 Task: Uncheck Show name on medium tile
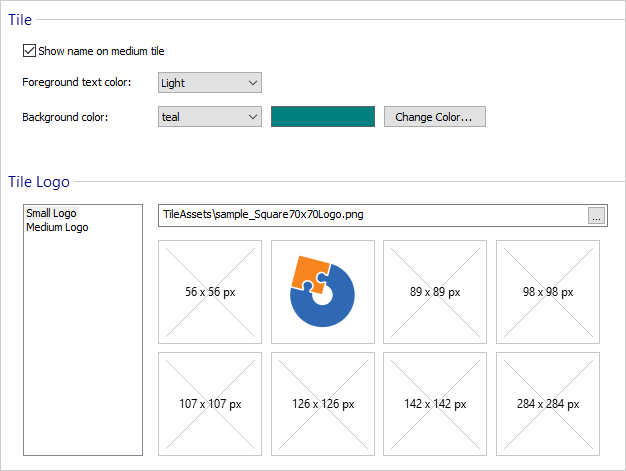pos(29,51)
